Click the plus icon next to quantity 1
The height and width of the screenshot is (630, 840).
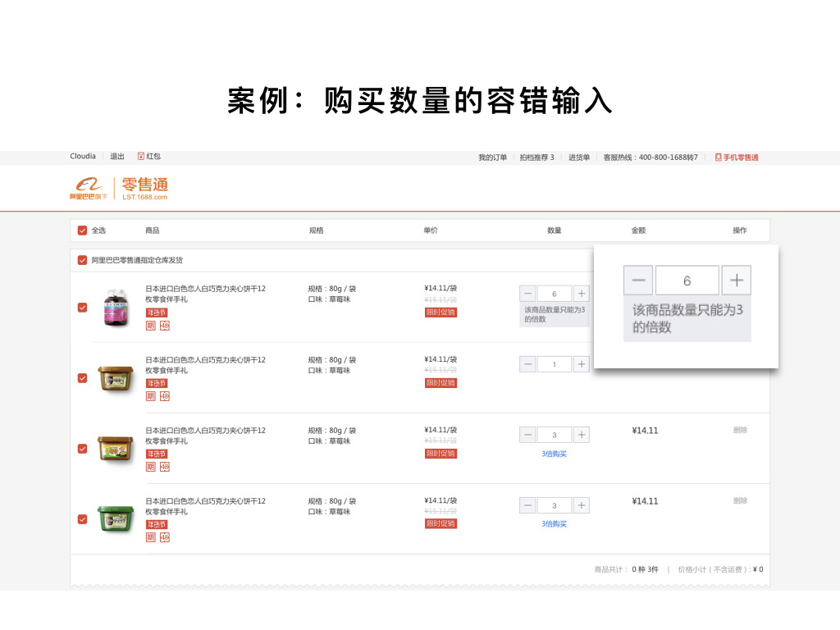[x=581, y=363]
